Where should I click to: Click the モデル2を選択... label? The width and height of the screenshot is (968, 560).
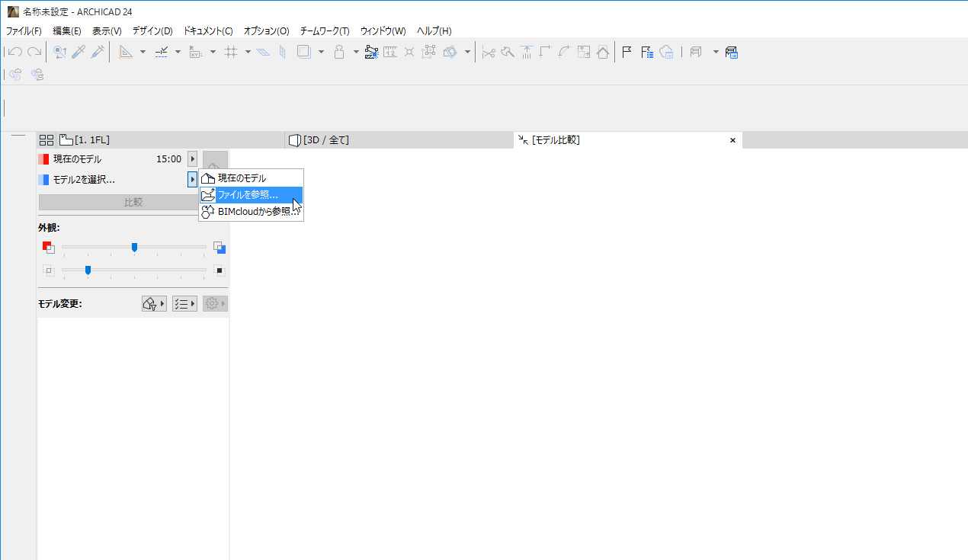(84, 180)
